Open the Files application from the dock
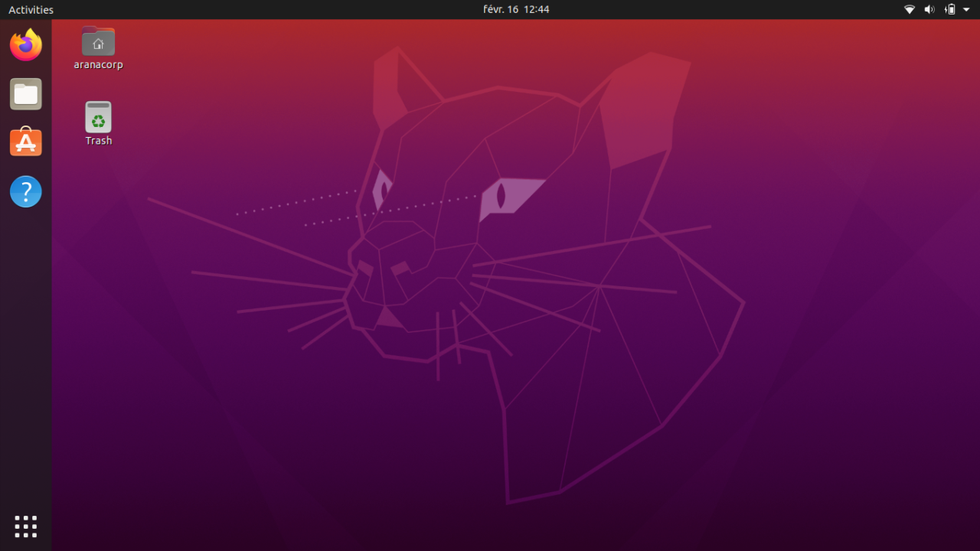 (25, 93)
